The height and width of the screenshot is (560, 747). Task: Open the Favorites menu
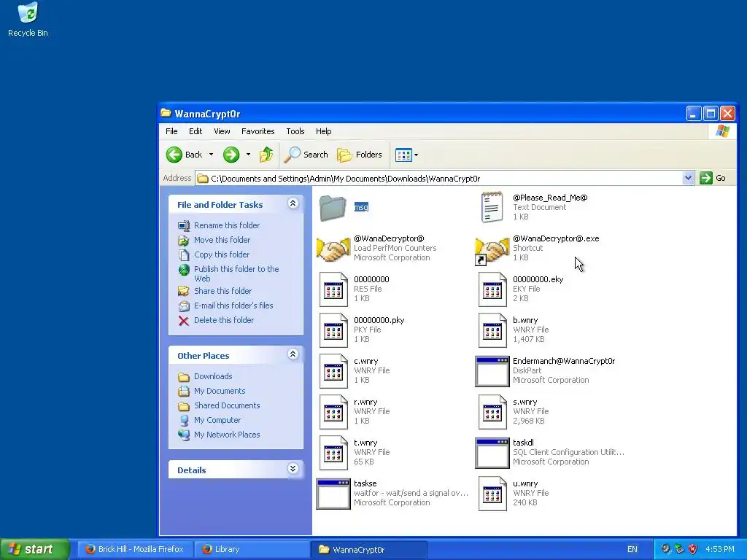click(x=258, y=131)
